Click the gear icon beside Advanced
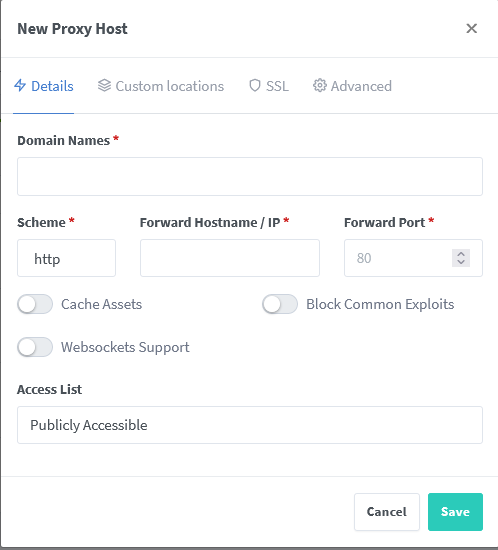The image size is (498, 550). click(x=319, y=86)
